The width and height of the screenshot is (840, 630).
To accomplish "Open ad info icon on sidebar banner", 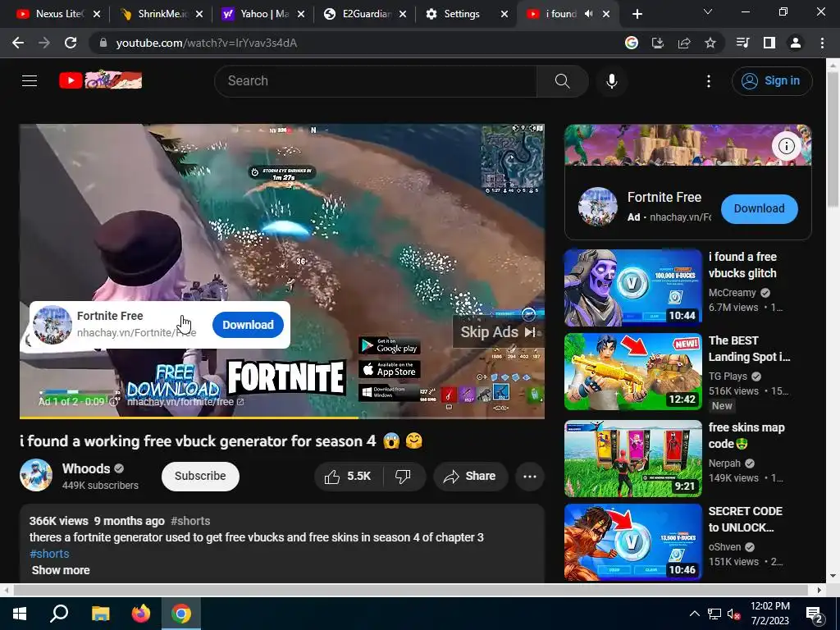I will (x=786, y=146).
